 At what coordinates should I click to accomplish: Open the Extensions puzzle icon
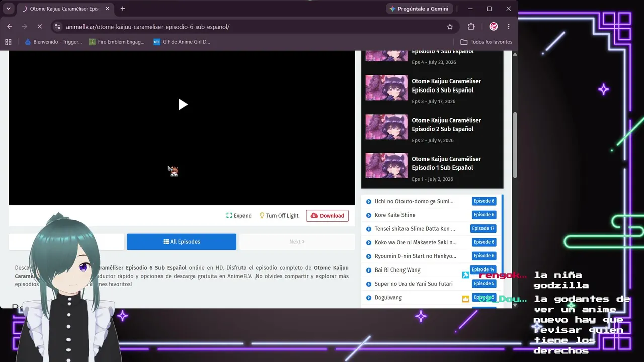pos(471,27)
